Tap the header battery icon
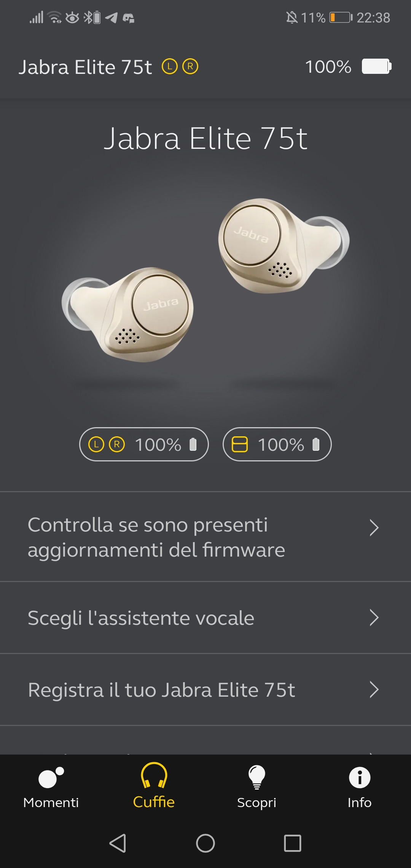Image resolution: width=411 pixels, height=868 pixels. (376, 67)
